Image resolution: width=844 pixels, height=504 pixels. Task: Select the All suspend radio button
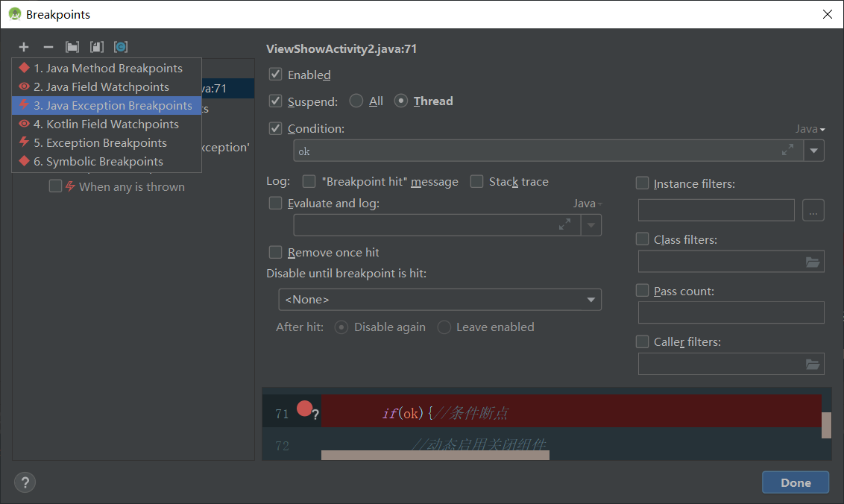coord(356,101)
